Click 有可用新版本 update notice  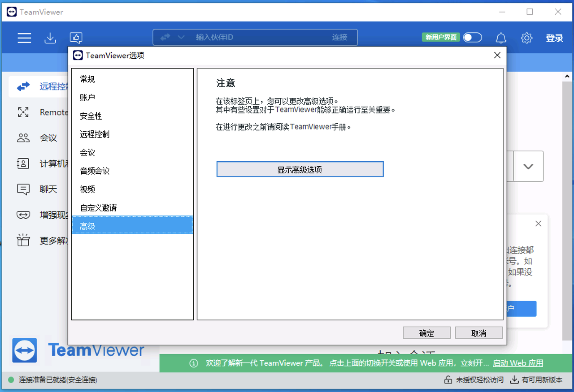point(536,380)
